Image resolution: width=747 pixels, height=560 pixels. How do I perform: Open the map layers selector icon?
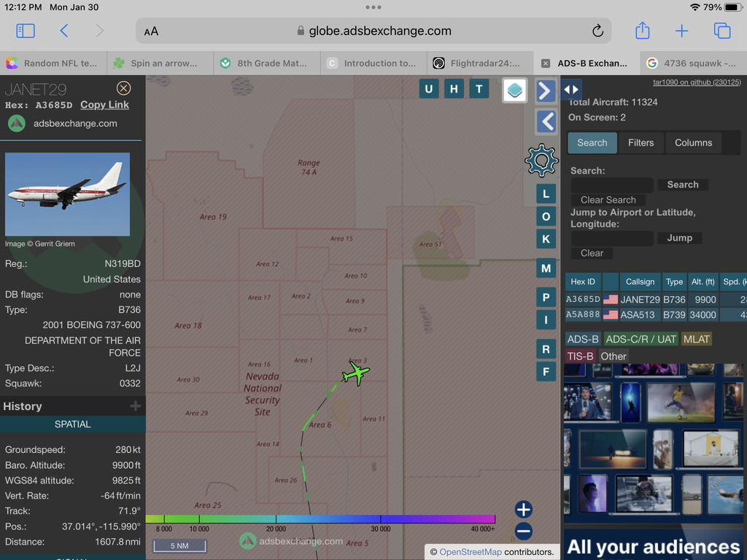pyautogui.click(x=514, y=90)
